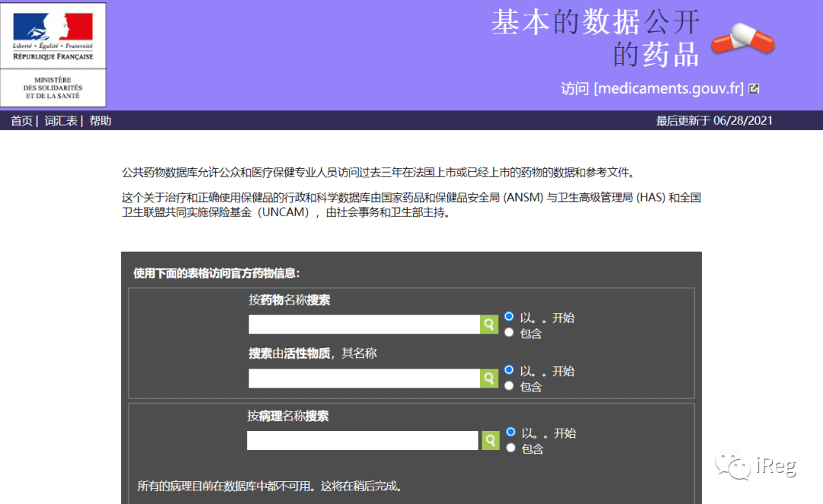This screenshot has height=504, width=823.
Task: Click the red and white capsule pill image
Action: pyautogui.click(x=743, y=38)
